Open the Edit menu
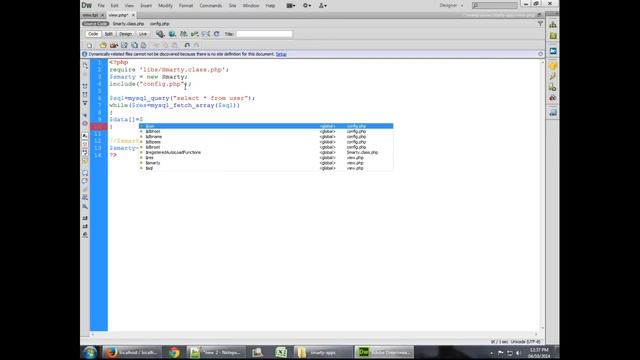Viewport: 640px width, 360px height. [114, 6]
